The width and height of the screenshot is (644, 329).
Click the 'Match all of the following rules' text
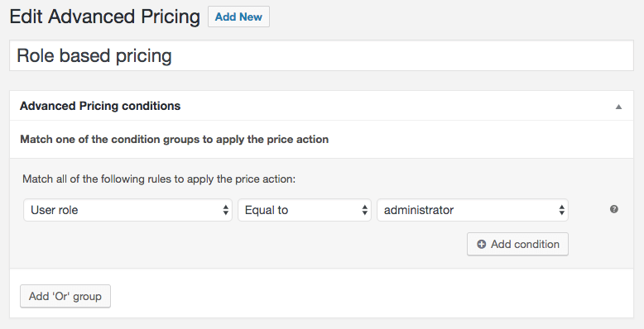pos(159,179)
